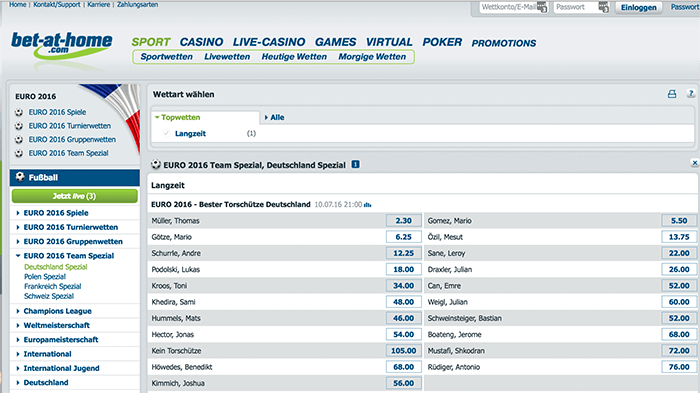Screen dimensions: 700x393
Task: Close the Deutschland Spezial panel
Action: pos(695,163)
